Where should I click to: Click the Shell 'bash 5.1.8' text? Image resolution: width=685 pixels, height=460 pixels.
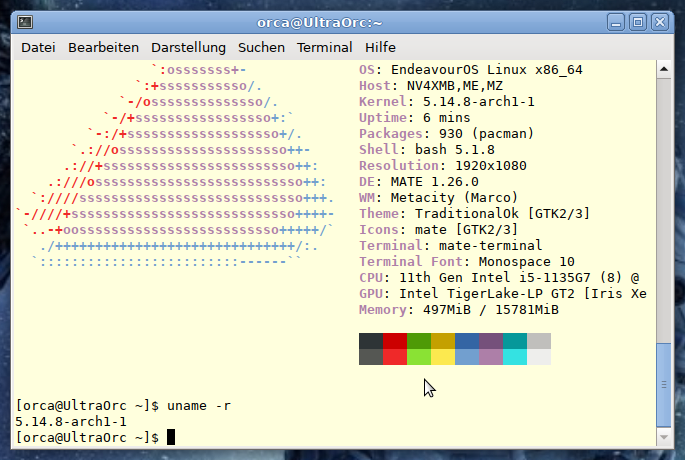455,150
